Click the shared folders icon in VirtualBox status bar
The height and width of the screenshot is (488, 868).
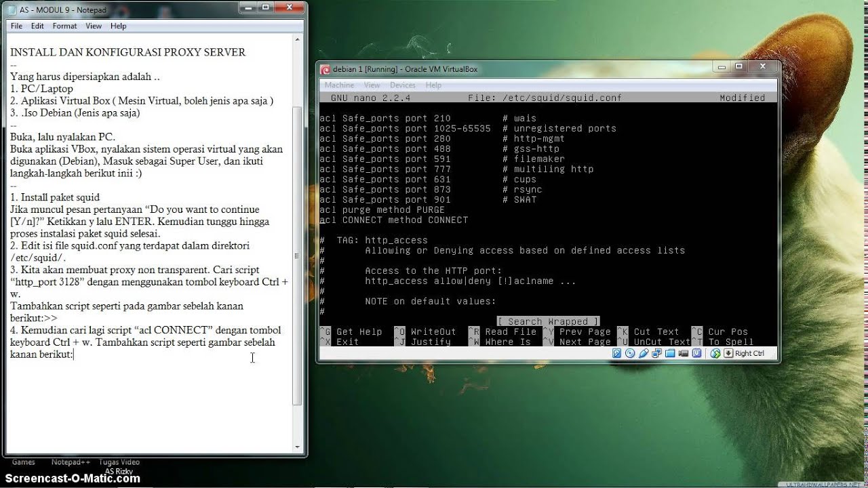(x=670, y=353)
